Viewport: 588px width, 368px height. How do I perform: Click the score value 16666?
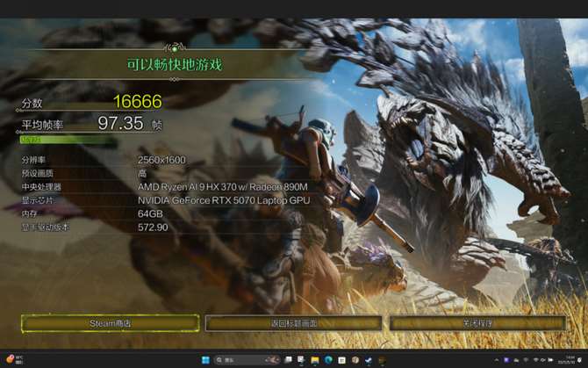137,102
